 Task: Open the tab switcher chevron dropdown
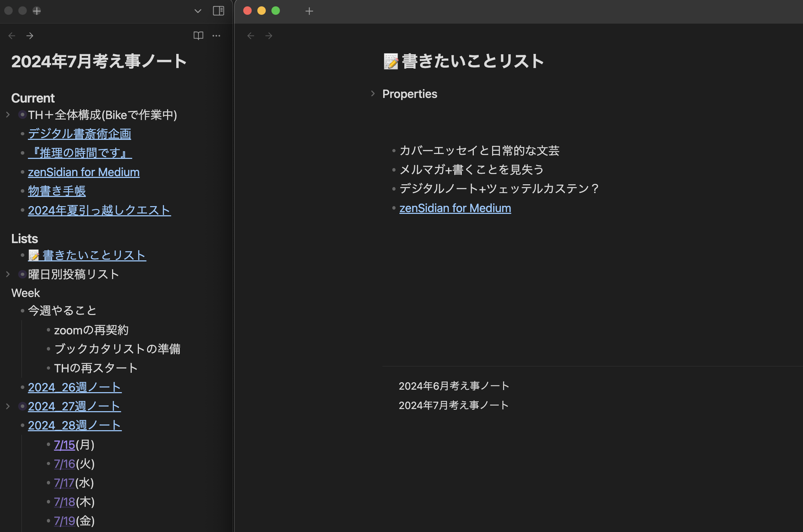[198, 11]
